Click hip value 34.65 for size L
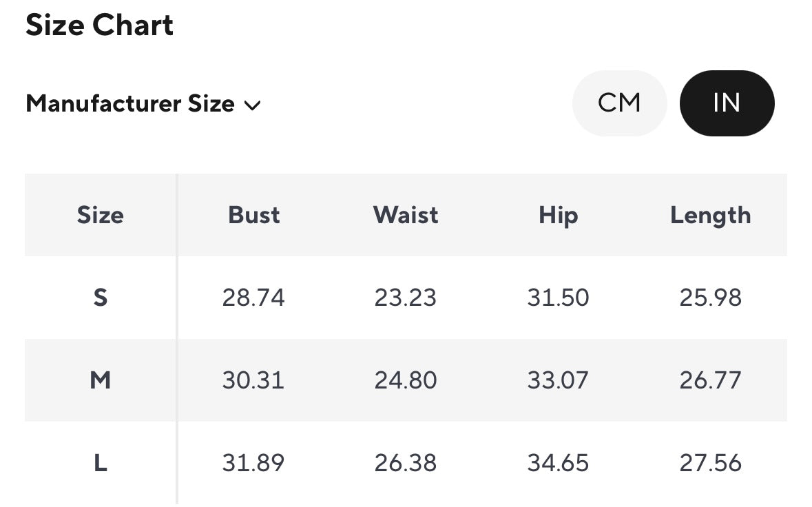This screenshot has width=812, height=507. click(x=558, y=463)
